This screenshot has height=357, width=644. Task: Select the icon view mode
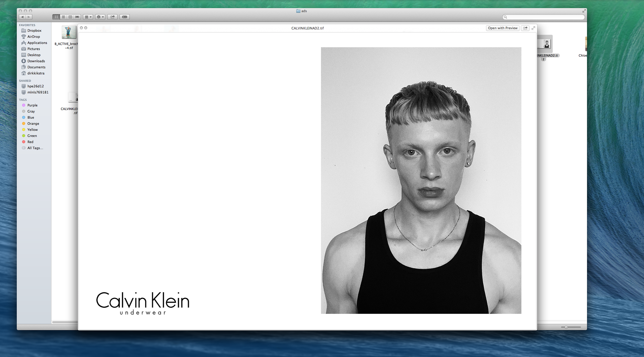(x=56, y=17)
